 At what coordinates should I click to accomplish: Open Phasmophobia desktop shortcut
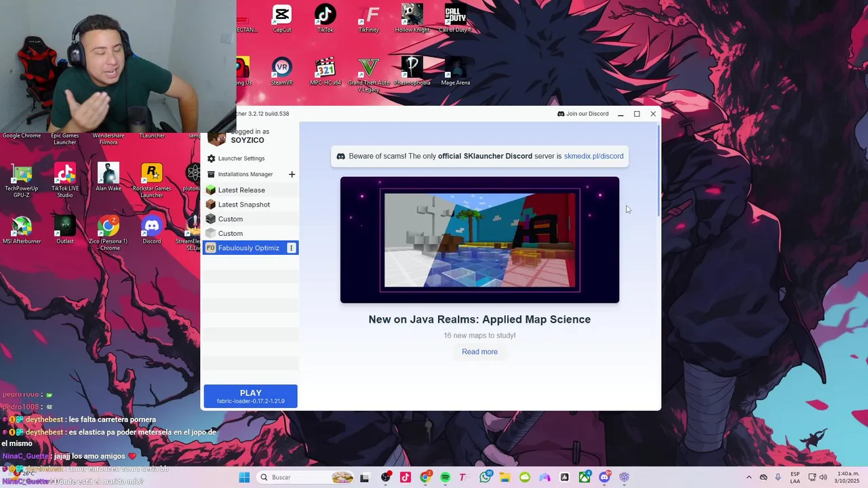tap(412, 71)
